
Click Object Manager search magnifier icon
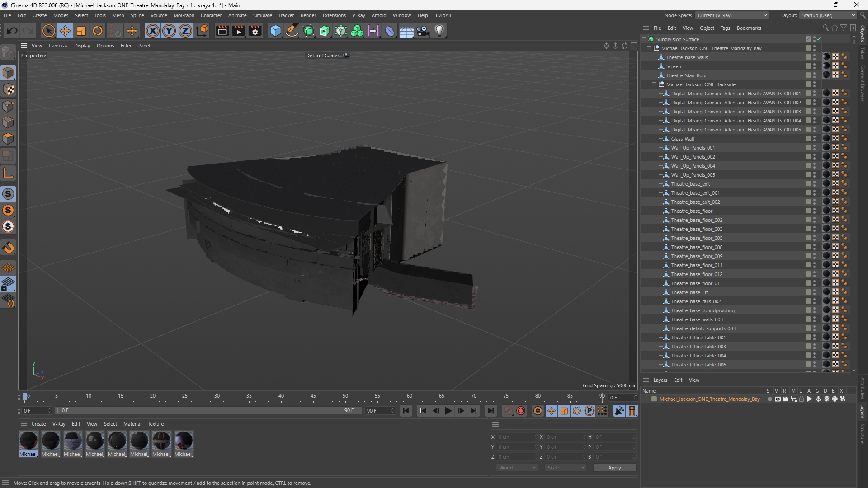[826, 28]
